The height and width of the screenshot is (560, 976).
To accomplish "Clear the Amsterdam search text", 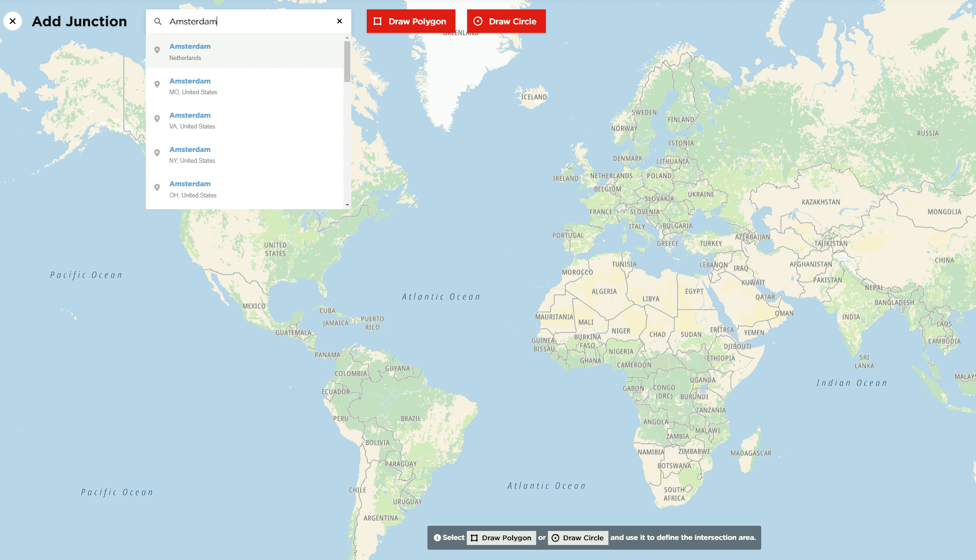I will point(340,21).
